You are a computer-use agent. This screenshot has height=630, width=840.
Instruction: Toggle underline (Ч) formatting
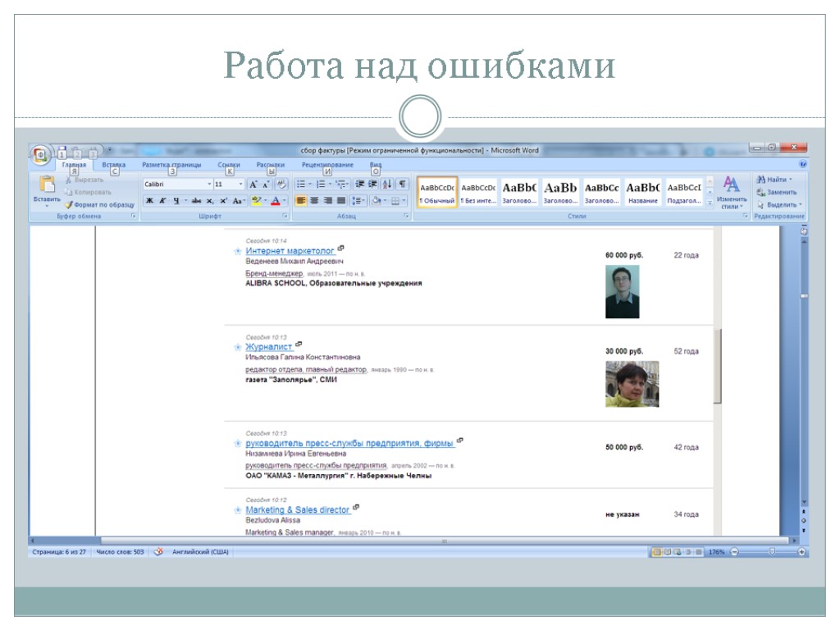coord(176,201)
